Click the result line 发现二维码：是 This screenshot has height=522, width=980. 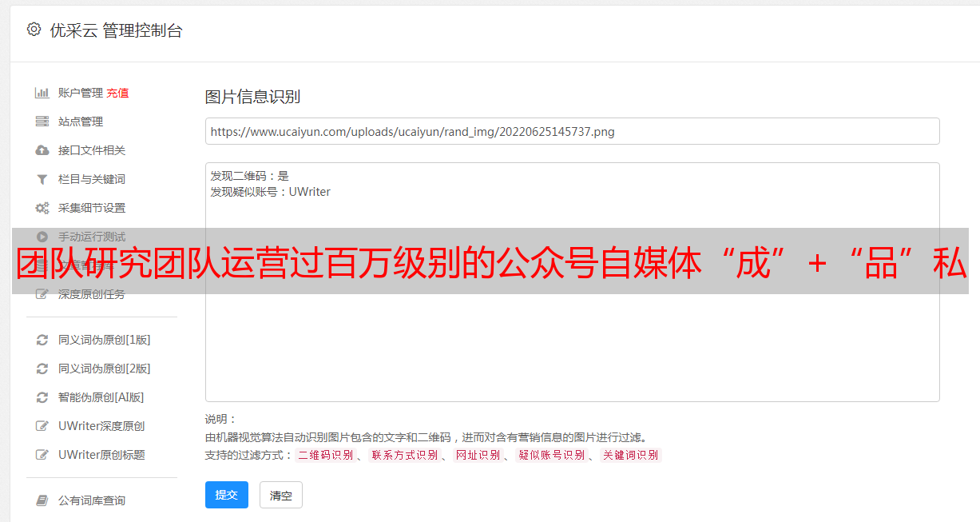(x=250, y=176)
